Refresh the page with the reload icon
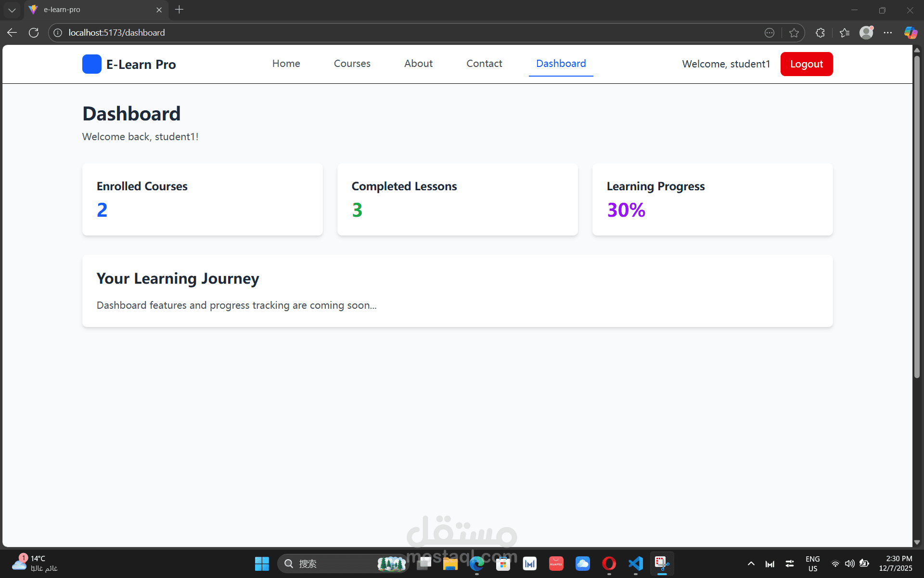924x578 pixels. point(34,33)
